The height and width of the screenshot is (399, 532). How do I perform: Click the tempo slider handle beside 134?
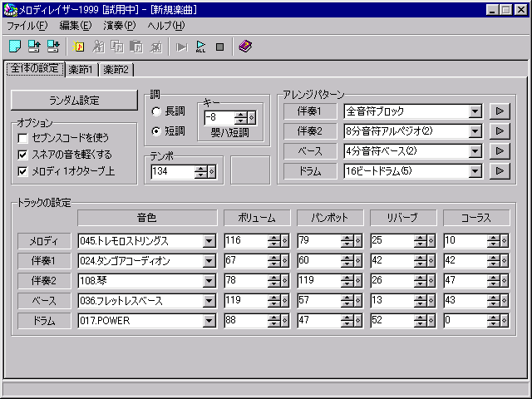[x=212, y=172]
